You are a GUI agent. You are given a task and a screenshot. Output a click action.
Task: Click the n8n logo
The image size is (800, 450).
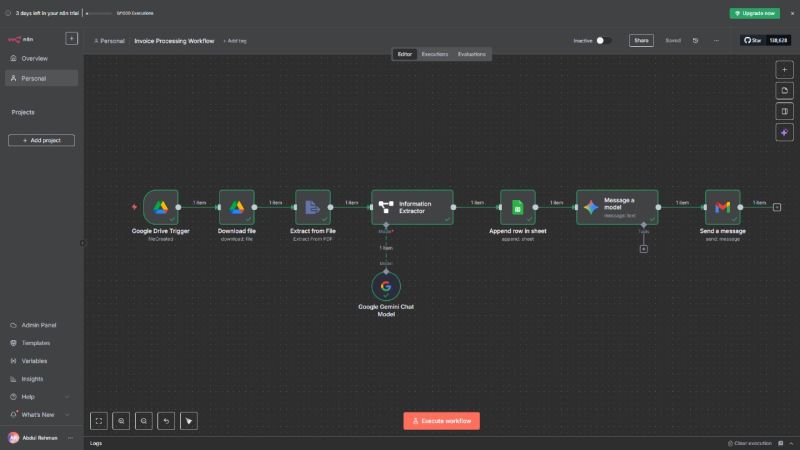21,39
